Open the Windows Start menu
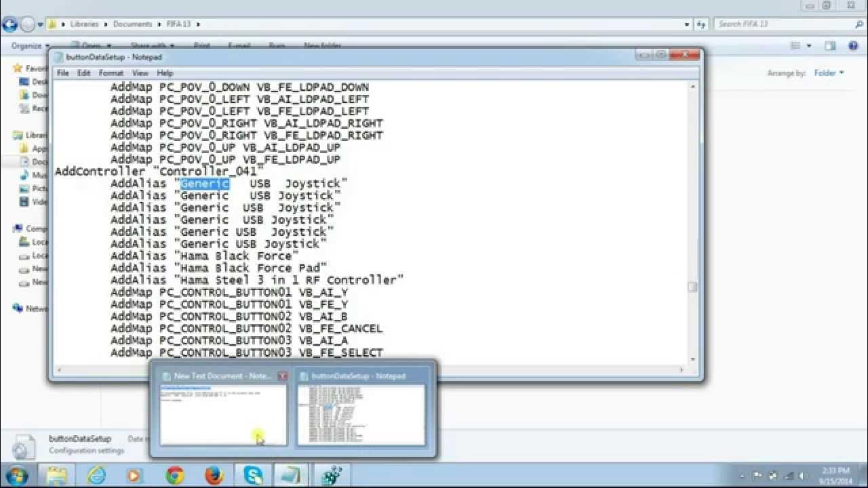 point(17,475)
